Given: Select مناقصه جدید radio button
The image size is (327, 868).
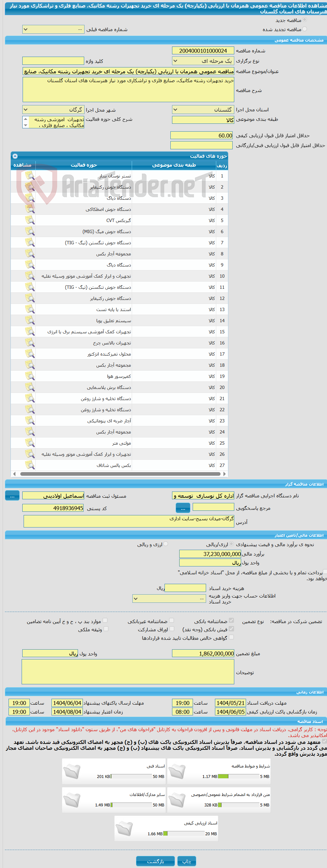Looking at the screenshot, I should point(304,20).
